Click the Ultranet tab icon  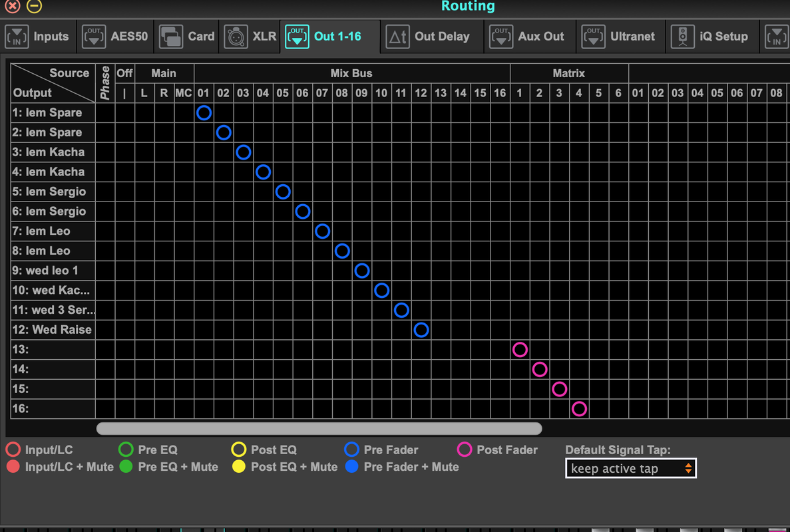[594, 37]
